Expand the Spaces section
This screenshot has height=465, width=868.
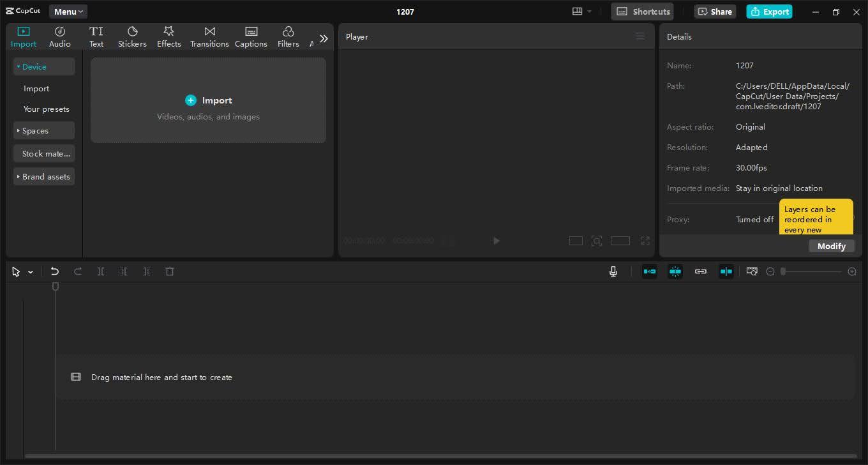click(x=44, y=130)
